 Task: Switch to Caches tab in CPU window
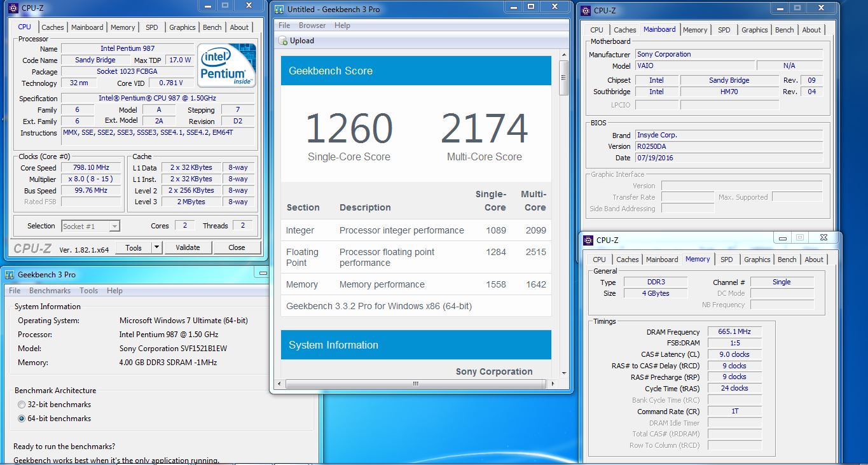[53, 27]
